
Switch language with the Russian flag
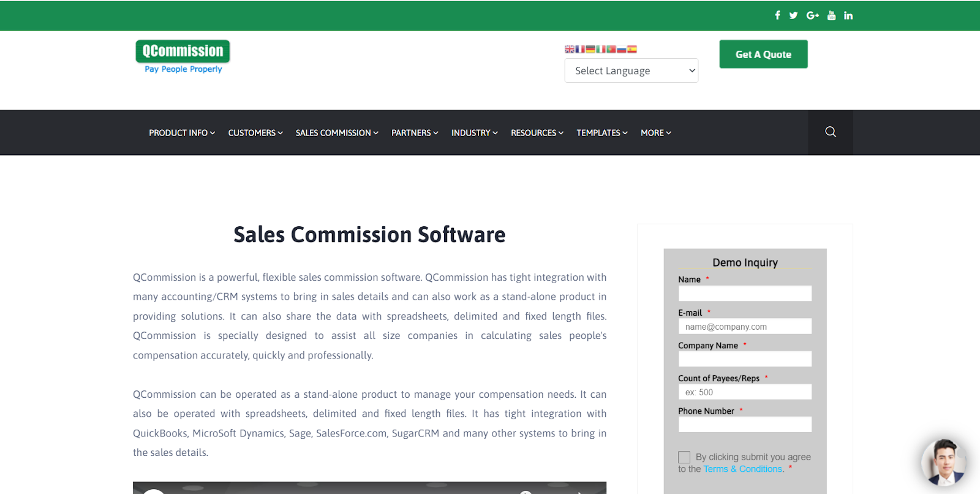[x=622, y=49]
